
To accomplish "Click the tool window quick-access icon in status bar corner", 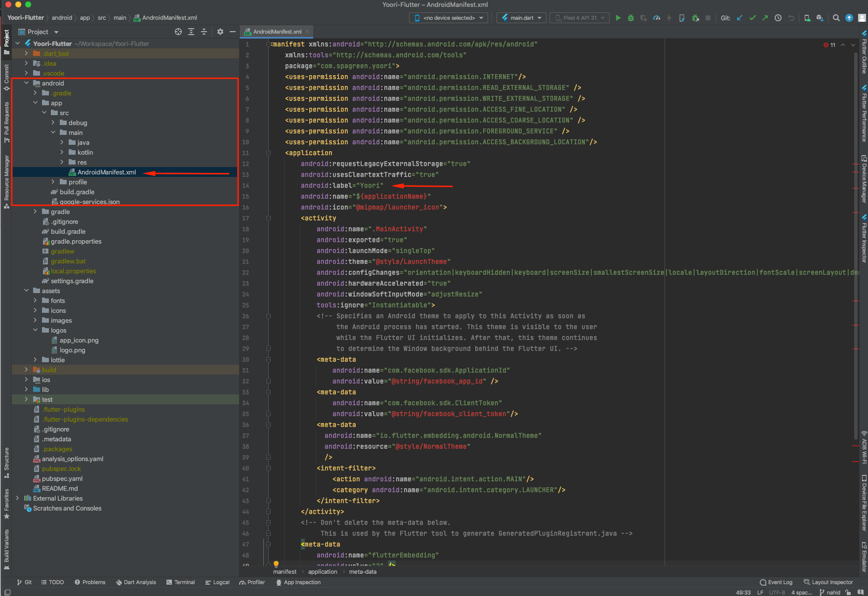I will pos(7,592).
